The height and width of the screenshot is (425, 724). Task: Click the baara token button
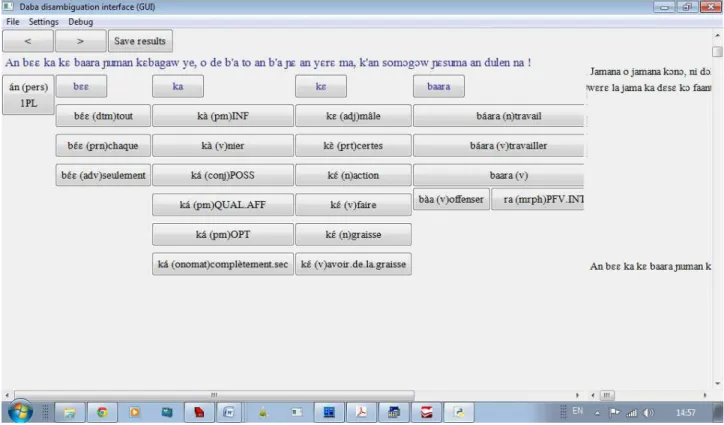pyautogui.click(x=439, y=86)
